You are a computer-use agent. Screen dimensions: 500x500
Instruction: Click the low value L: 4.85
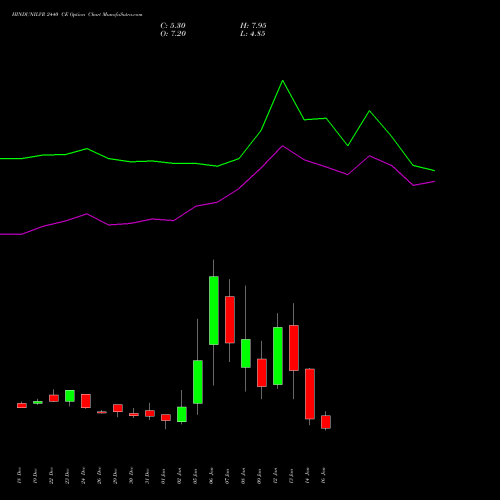[253, 34]
